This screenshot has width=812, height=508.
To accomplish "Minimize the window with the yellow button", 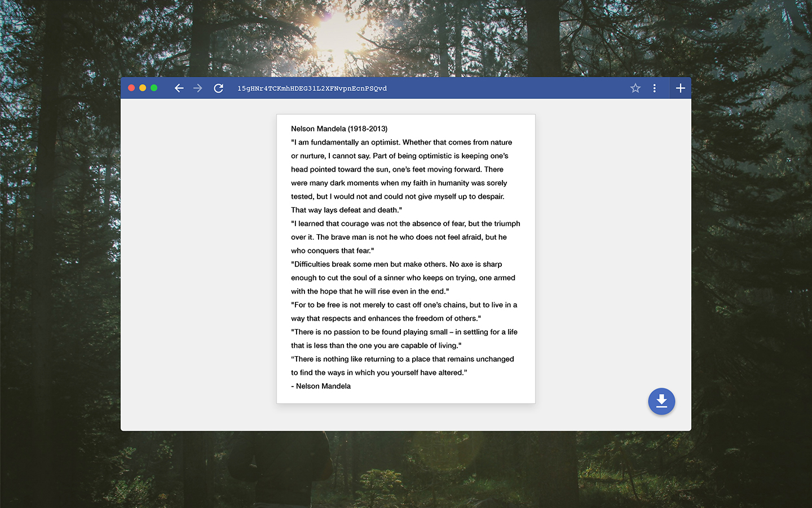I will (x=143, y=88).
